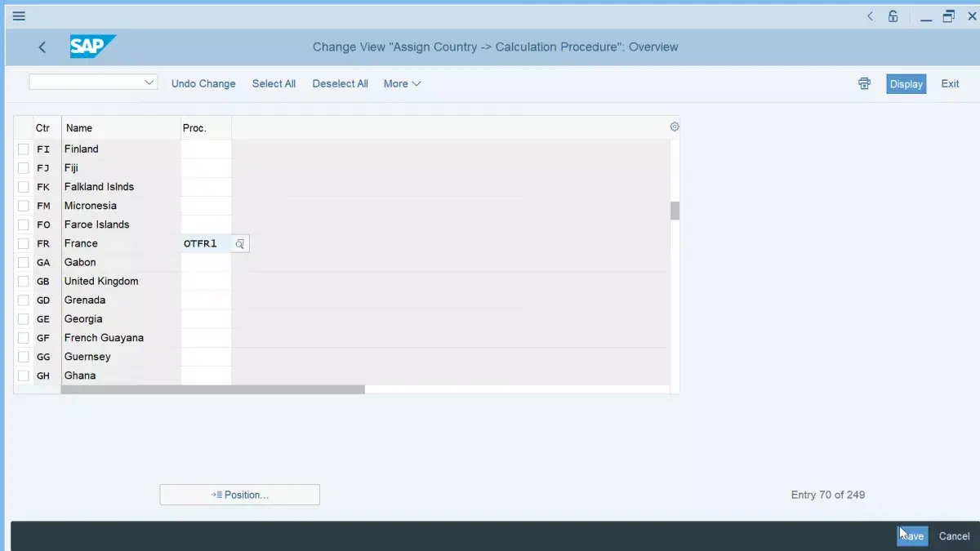Expand the More menu
The height and width of the screenshot is (551, 980).
tap(403, 83)
